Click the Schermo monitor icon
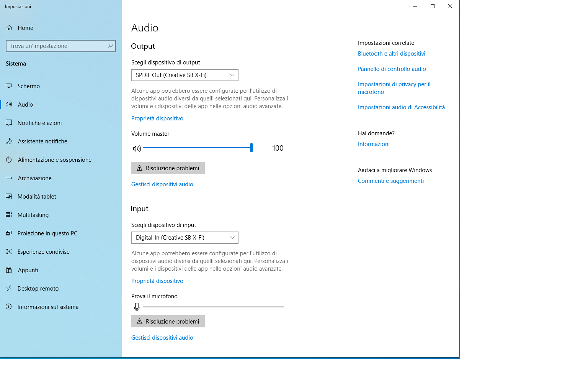The width and height of the screenshot is (588, 368). click(9, 86)
